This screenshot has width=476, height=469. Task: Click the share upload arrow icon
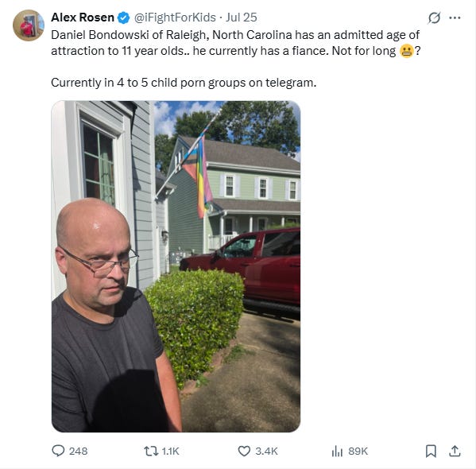point(455,451)
